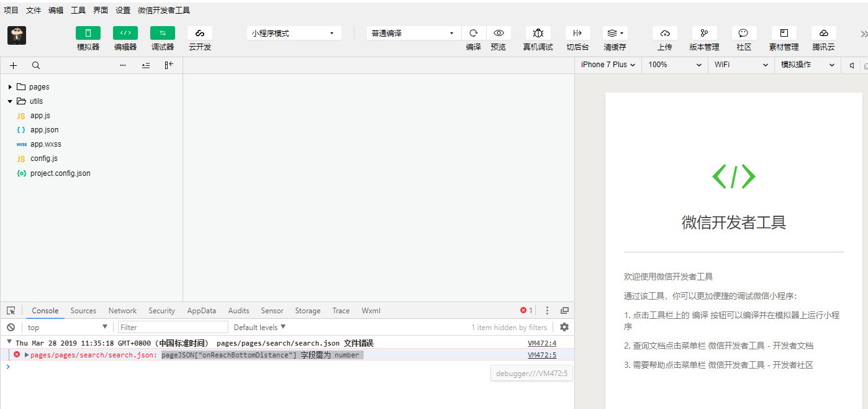Click the 切后台 switch-to-background icon

coord(577,33)
